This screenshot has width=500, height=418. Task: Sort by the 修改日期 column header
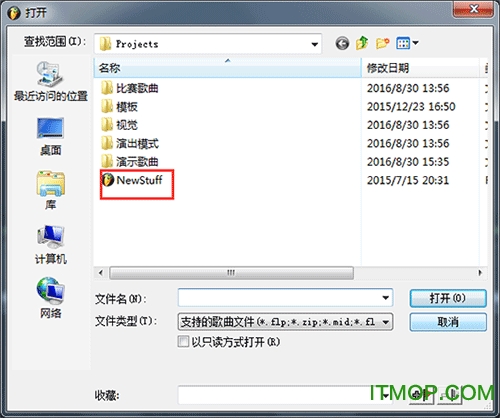(420, 68)
